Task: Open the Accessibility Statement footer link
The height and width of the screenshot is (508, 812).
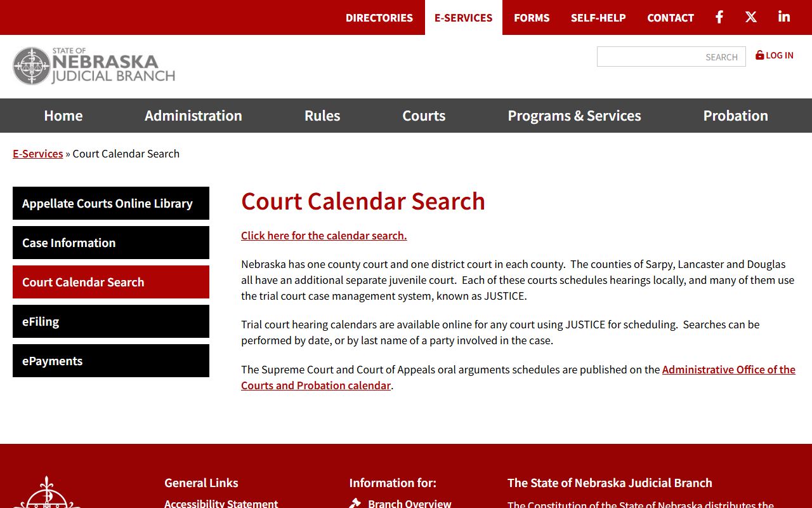Action: tap(221, 504)
